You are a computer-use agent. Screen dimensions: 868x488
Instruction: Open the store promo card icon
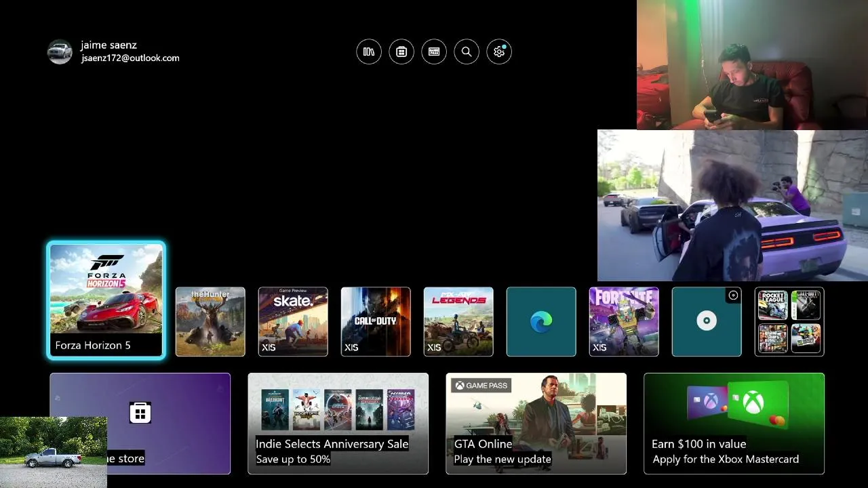(140, 412)
